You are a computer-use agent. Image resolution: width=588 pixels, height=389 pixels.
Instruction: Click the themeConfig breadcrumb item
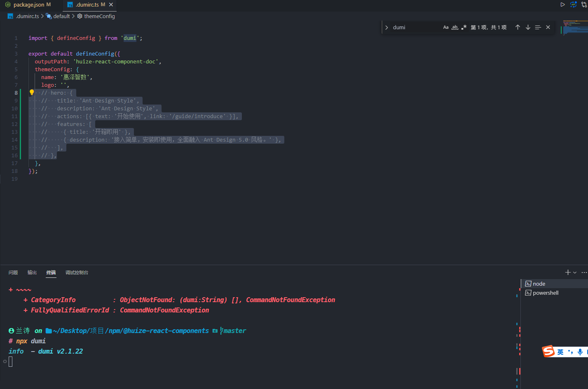(x=96, y=16)
